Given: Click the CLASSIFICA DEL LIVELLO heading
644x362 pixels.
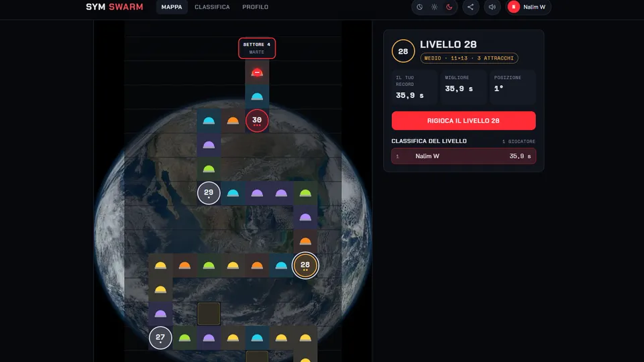Looking at the screenshot, I should coord(429,141).
